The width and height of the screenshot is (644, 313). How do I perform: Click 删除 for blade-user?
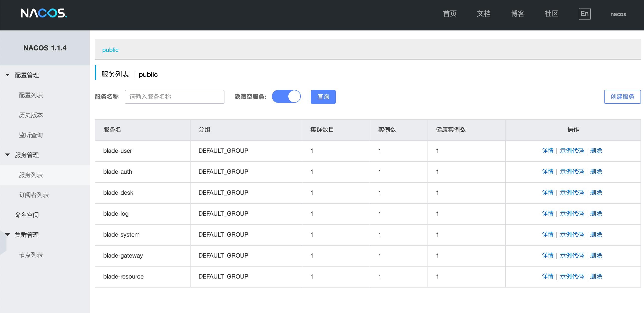coord(596,150)
